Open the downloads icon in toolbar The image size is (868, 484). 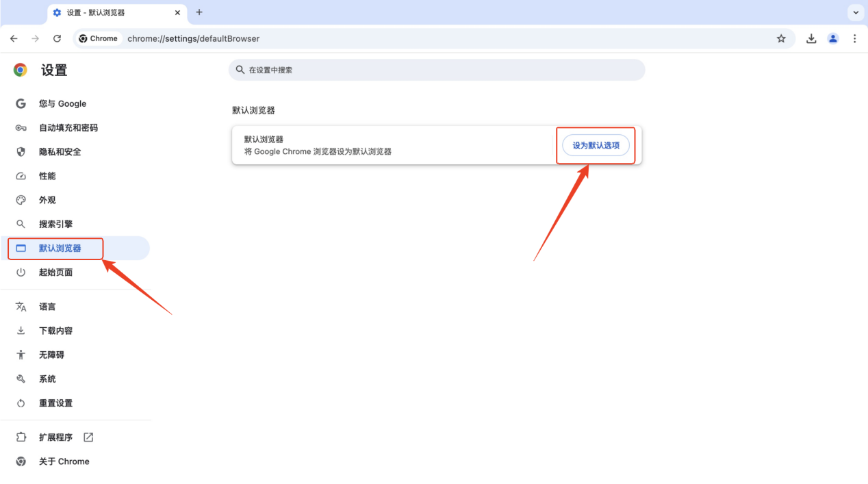coord(811,39)
